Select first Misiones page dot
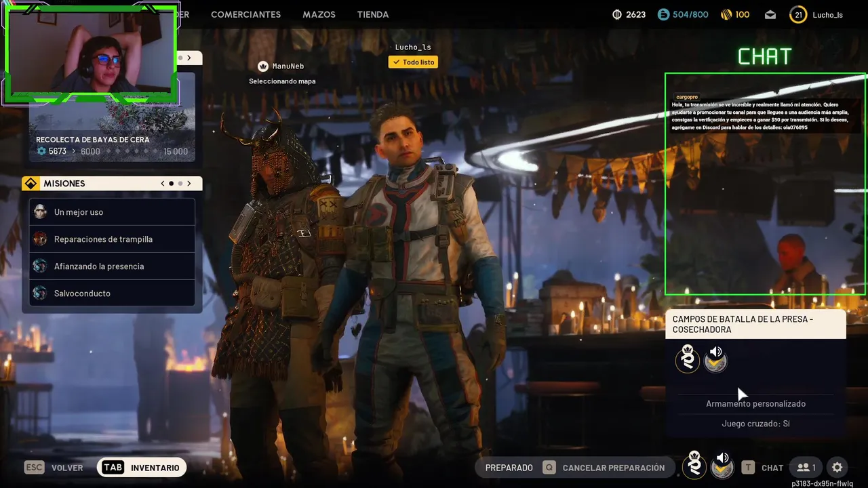 172,184
